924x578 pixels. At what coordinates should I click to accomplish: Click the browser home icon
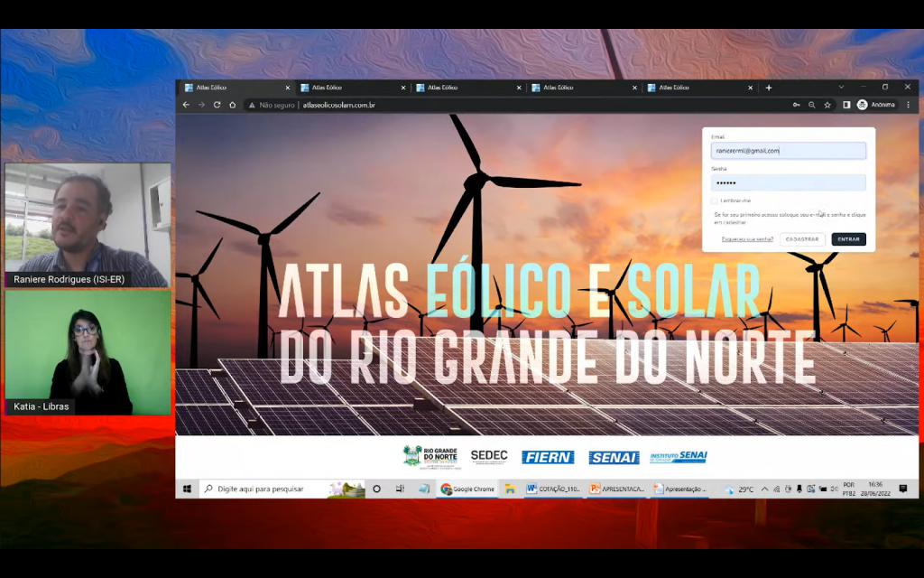tap(232, 105)
